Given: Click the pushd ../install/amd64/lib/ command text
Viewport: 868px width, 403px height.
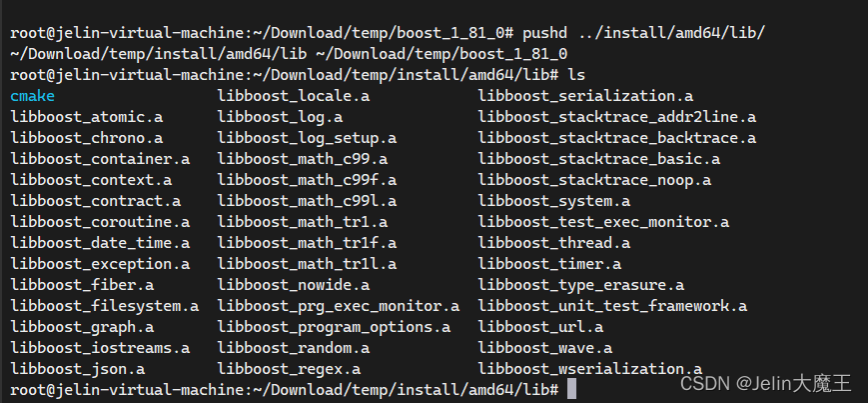Looking at the screenshot, I should (x=643, y=33).
